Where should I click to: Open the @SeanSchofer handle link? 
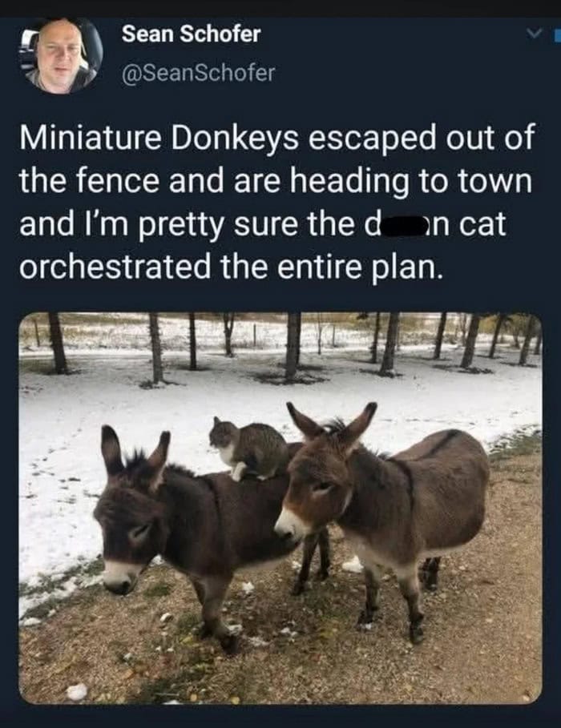[x=199, y=72]
